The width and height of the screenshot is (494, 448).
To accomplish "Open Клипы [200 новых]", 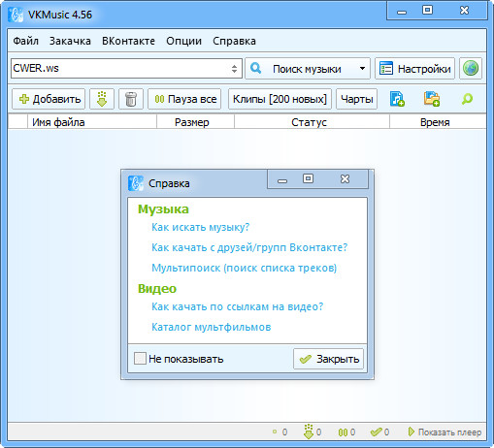I will pos(280,99).
